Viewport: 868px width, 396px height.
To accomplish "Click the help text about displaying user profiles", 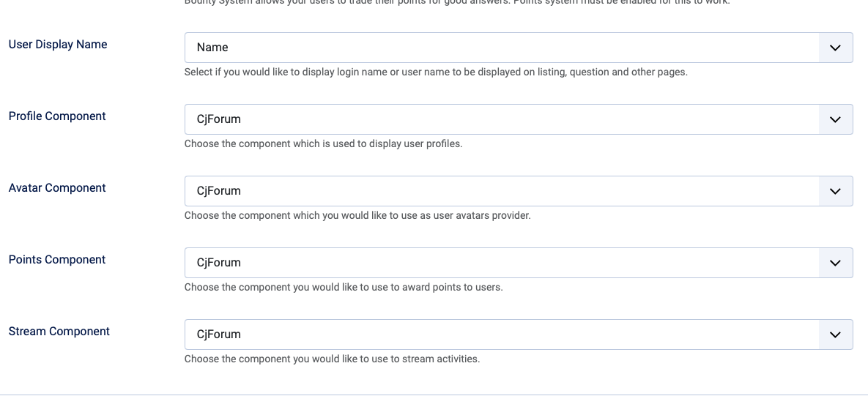I will [x=323, y=144].
